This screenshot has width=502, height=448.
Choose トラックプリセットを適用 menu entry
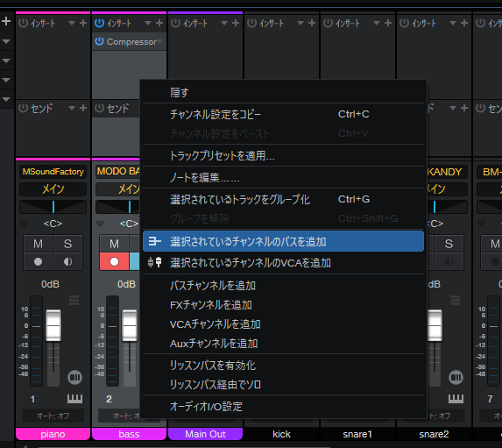[x=283, y=156]
